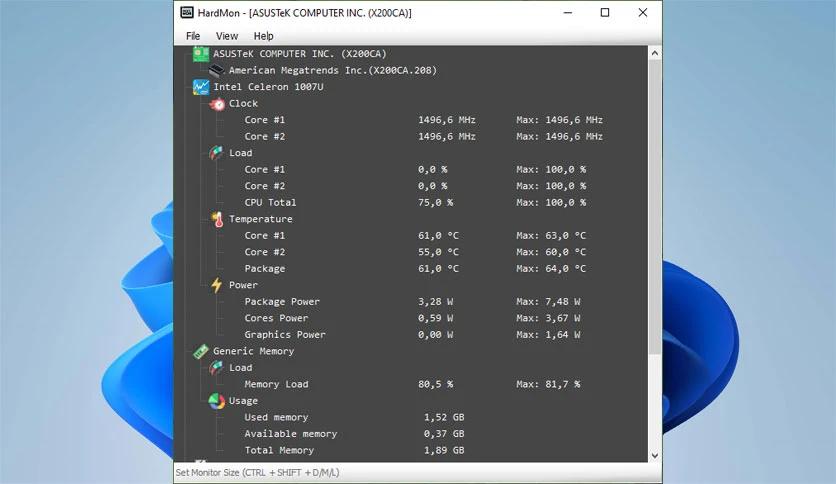Viewport: 836px width, 484px height.
Task: Select the CPU Total load row
Action: tap(415, 203)
